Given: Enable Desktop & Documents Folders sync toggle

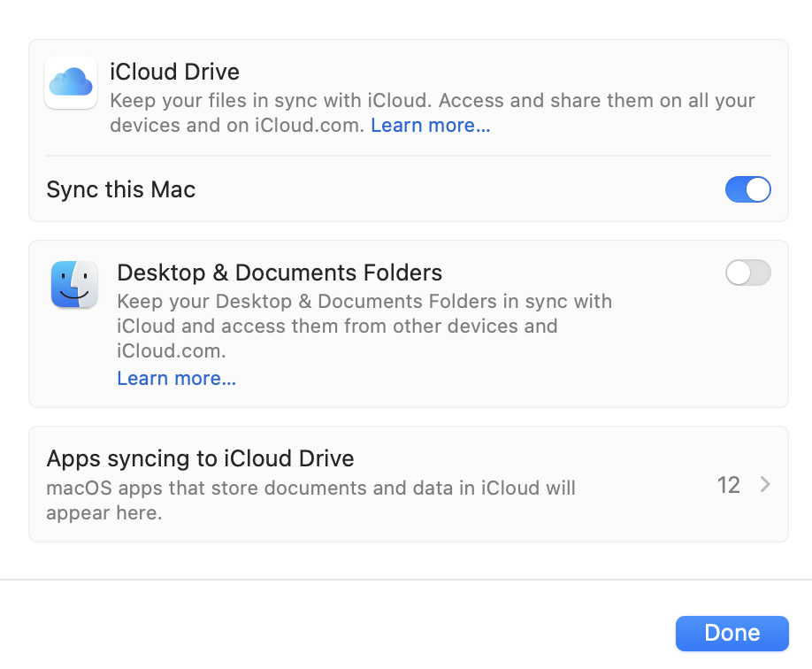Looking at the screenshot, I should click(x=747, y=273).
